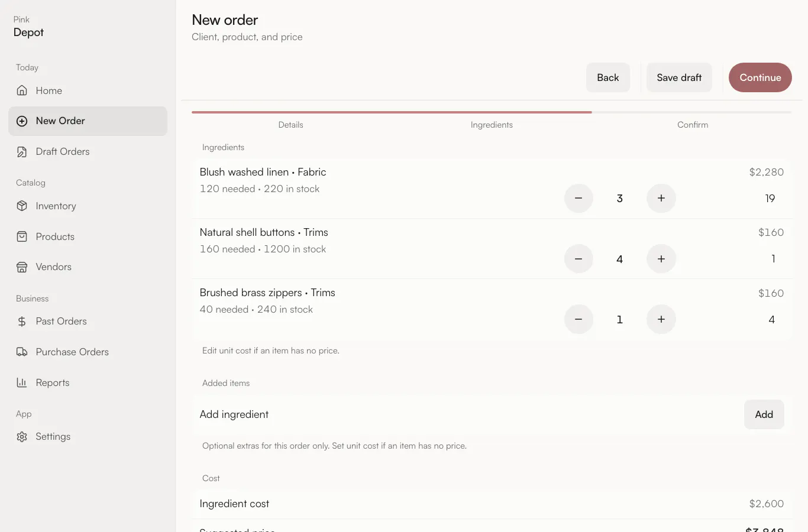
Task: Click quantity value 3 for Blush linen
Action: coord(620,199)
